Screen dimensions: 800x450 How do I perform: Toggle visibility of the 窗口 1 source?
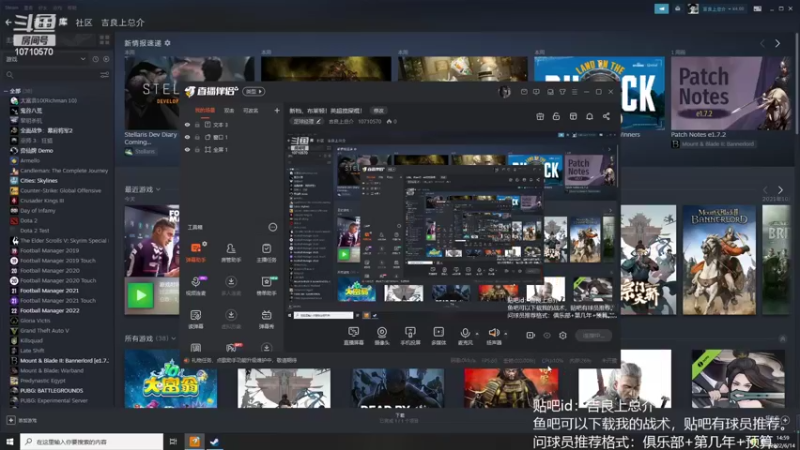(x=187, y=137)
